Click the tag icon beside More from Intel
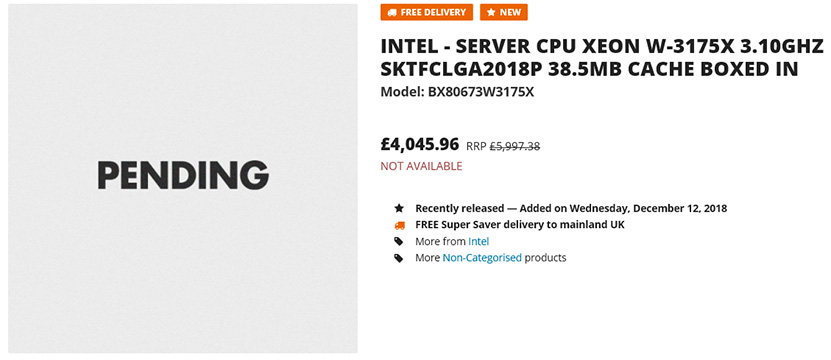The width and height of the screenshot is (831, 360). tap(399, 241)
